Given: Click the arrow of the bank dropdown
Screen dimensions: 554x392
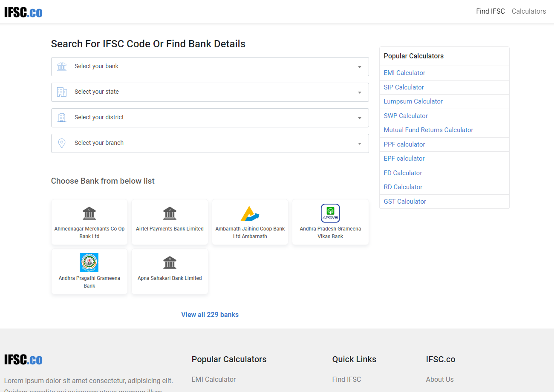Looking at the screenshot, I should tap(360, 67).
